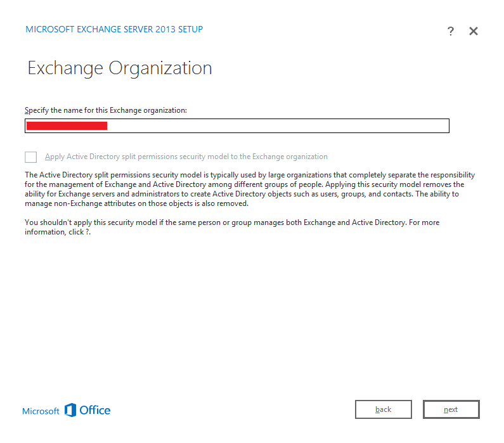This screenshot has height=443, width=504.
Task: Click the 'Apply Active Directory split permissions' label text
Action: click(x=186, y=157)
